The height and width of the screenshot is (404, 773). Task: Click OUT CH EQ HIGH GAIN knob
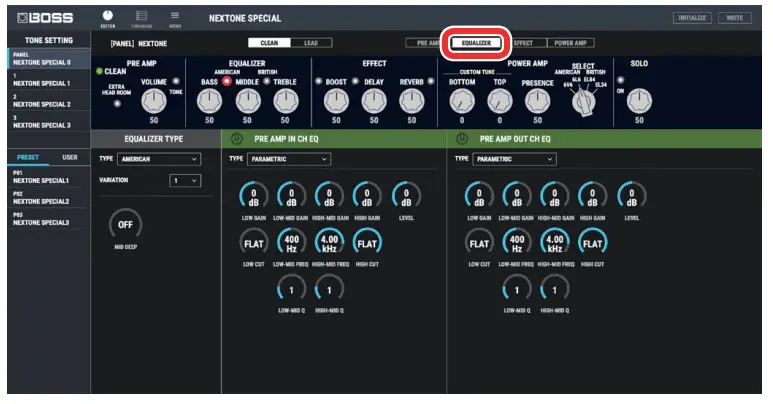tap(592, 197)
